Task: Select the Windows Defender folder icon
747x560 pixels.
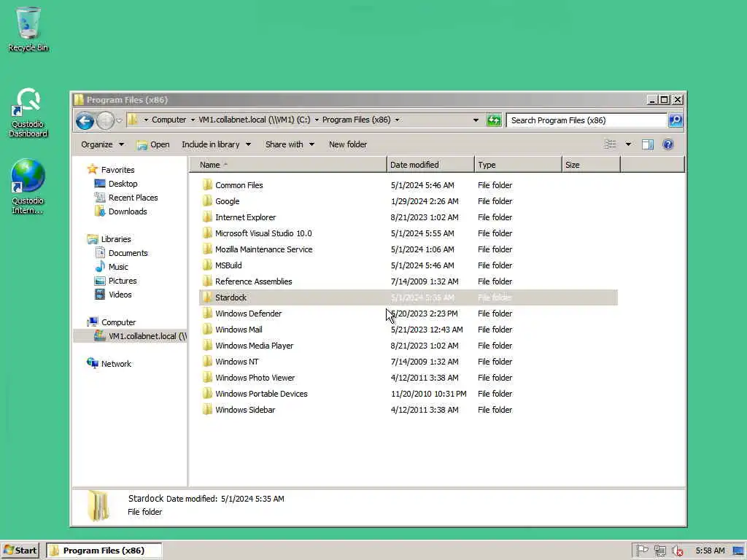Action: click(x=207, y=314)
